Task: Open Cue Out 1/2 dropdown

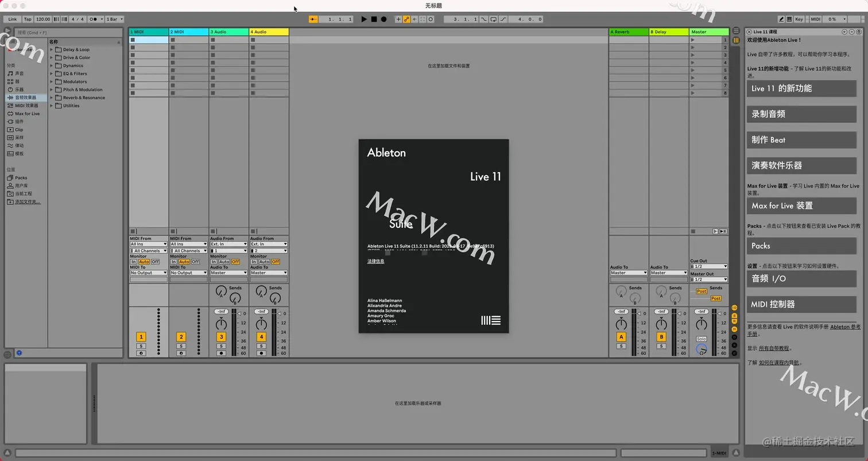Action: point(709,266)
